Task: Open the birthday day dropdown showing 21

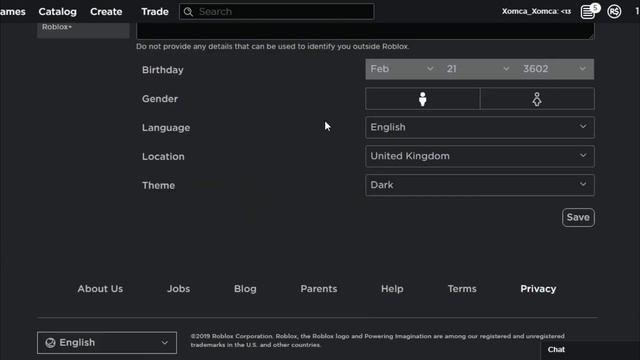Action: pyautogui.click(x=478, y=69)
